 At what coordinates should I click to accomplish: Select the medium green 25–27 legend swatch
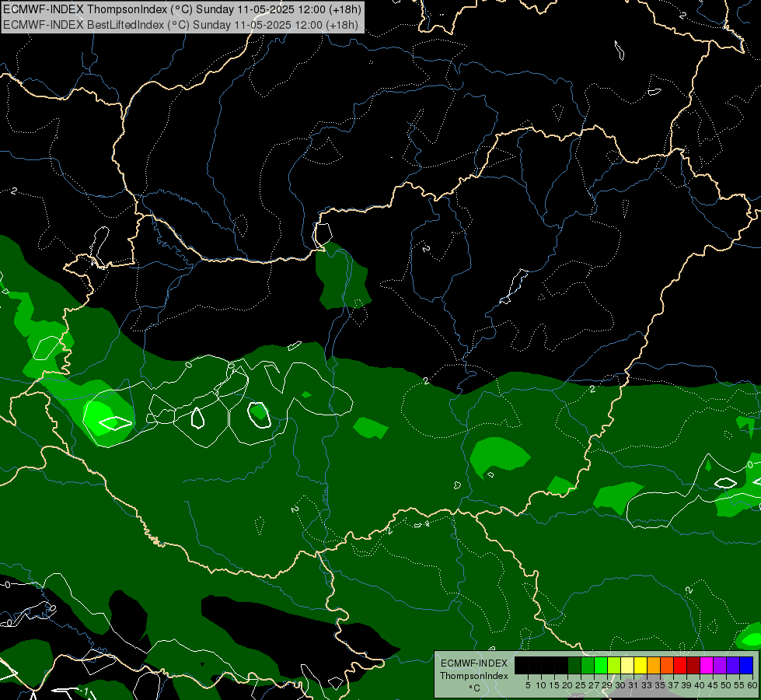click(588, 665)
